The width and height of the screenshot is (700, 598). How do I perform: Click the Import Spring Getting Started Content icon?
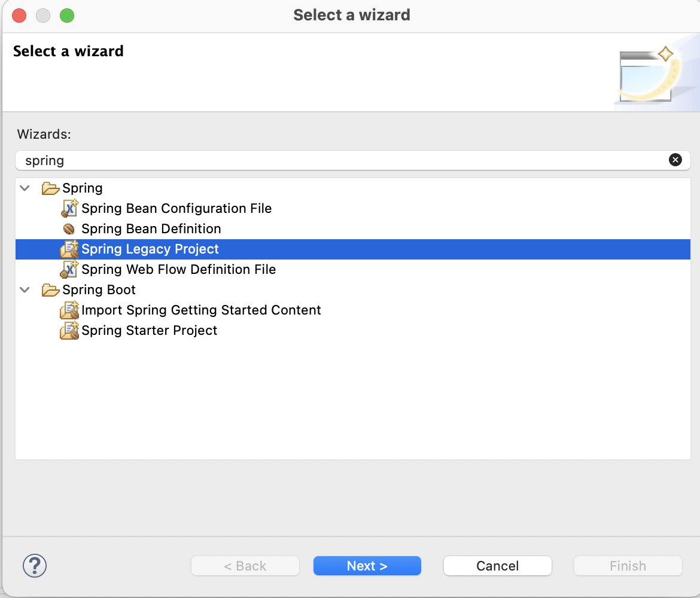[69, 310]
